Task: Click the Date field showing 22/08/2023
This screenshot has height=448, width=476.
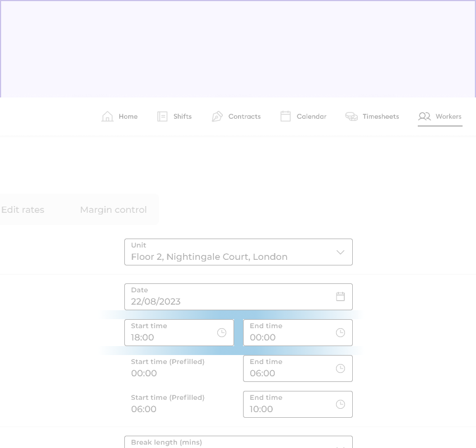Action: pos(239,297)
